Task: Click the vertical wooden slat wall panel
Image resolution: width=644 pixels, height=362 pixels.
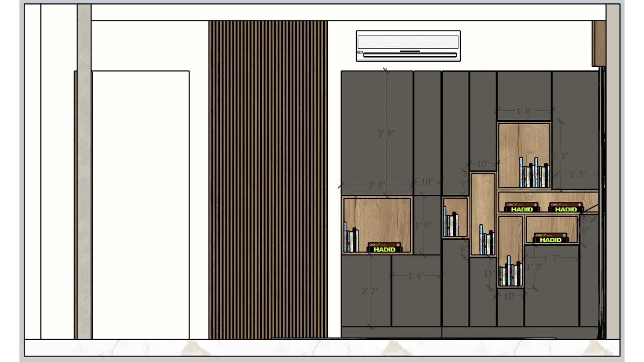Action: pos(268,180)
